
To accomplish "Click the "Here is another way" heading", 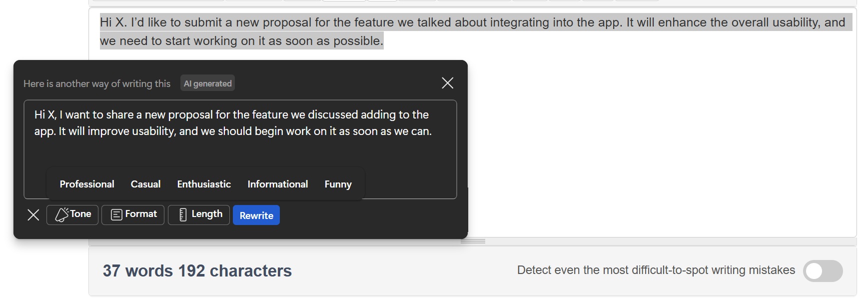I will click(97, 83).
